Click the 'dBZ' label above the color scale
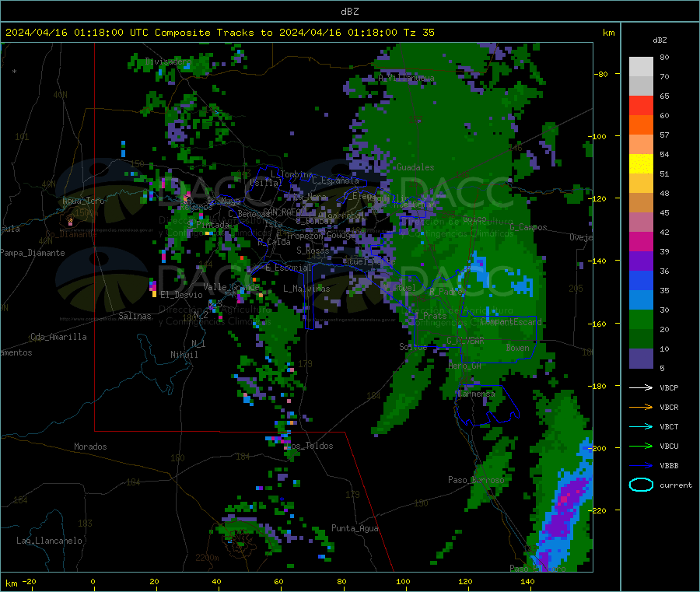 [660, 40]
